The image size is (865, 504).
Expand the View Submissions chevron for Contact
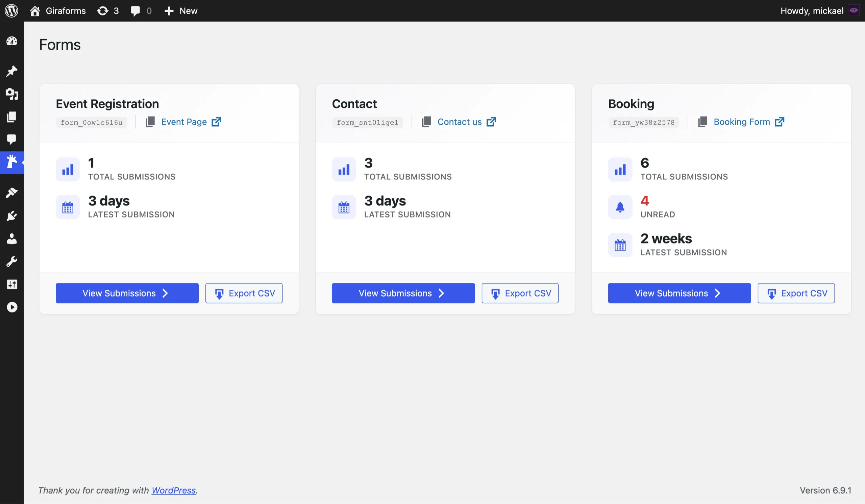click(441, 293)
